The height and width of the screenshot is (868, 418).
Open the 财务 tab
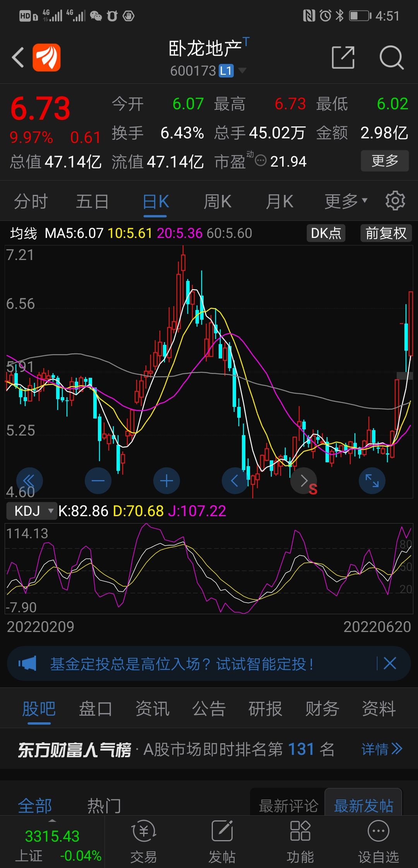tap(322, 709)
